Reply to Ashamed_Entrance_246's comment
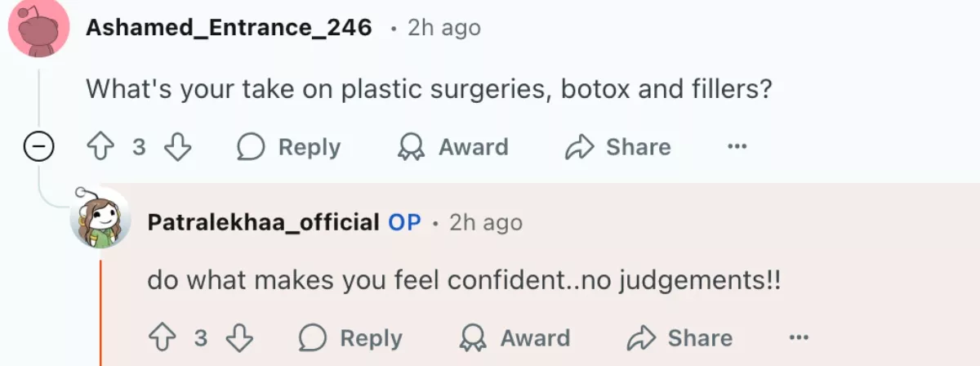This screenshot has height=366, width=980. (289, 147)
